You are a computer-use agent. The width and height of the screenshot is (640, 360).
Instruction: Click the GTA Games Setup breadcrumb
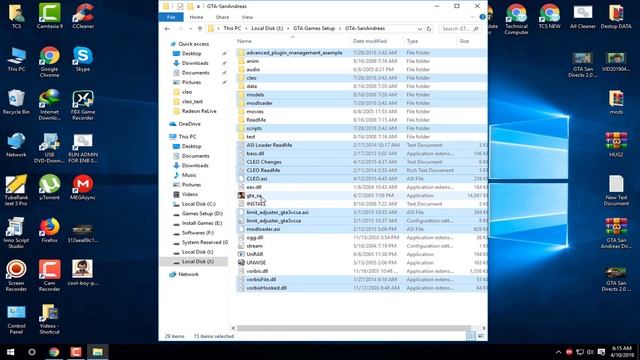(x=314, y=29)
